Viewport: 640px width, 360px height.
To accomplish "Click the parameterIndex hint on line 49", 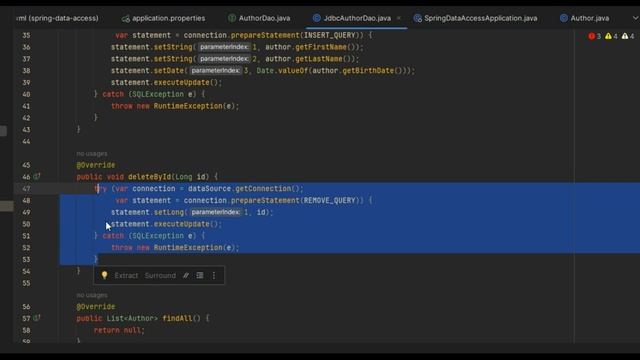I will [215, 212].
